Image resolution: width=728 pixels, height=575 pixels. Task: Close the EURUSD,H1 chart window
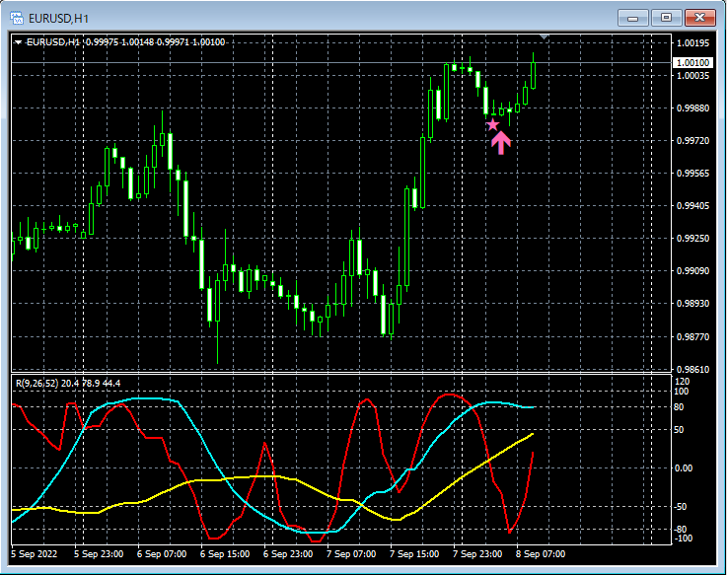coord(700,18)
